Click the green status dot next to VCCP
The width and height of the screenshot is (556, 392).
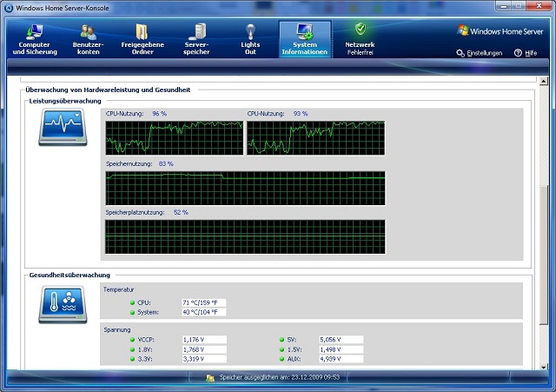132,340
